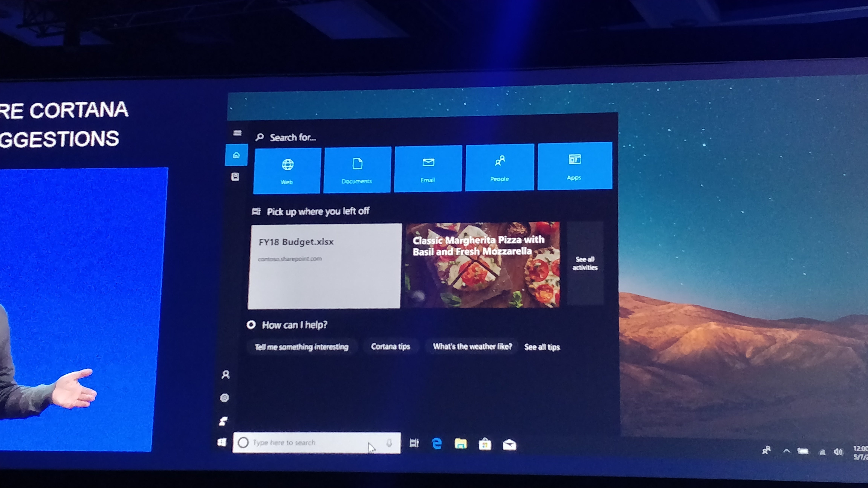Open the Windows Start button
868x488 pixels.
[222, 443]
